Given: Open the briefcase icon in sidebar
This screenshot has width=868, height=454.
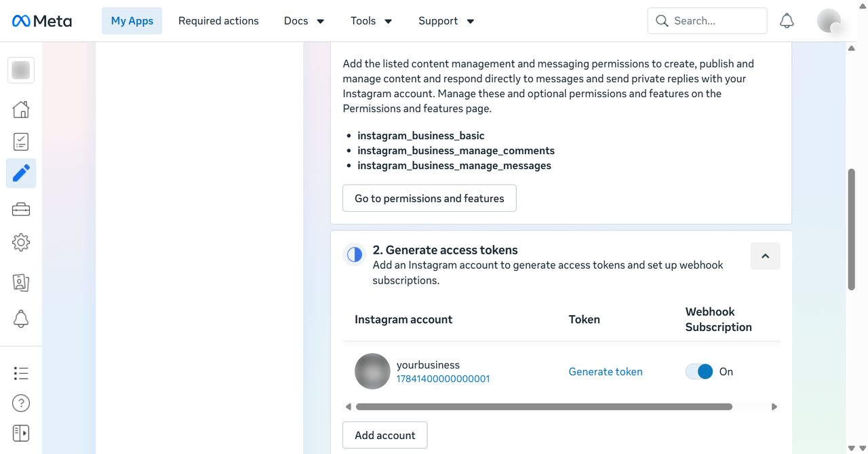Looking at the screenshot, I should pos(21,210).
